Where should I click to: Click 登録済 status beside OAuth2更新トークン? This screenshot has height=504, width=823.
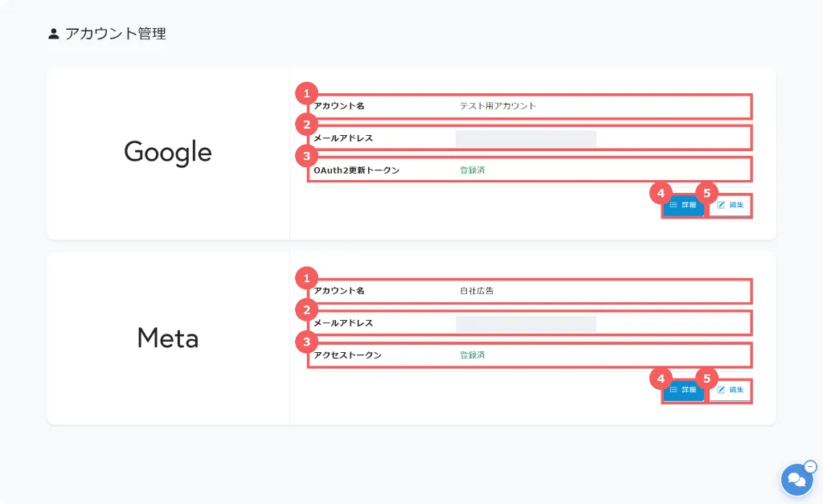tap(473, 170)
